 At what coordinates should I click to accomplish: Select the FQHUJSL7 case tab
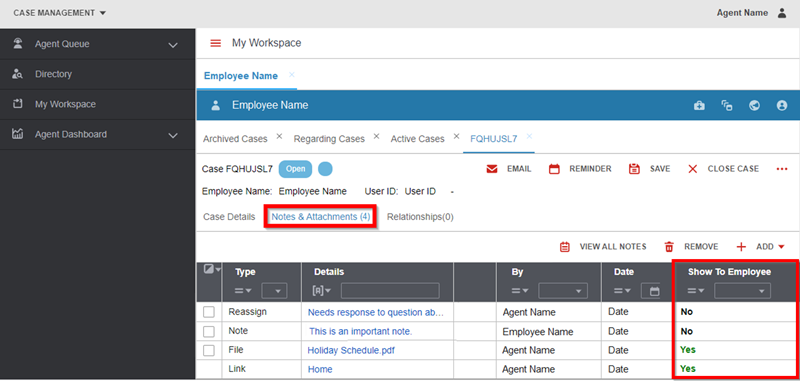pos(494,139)
